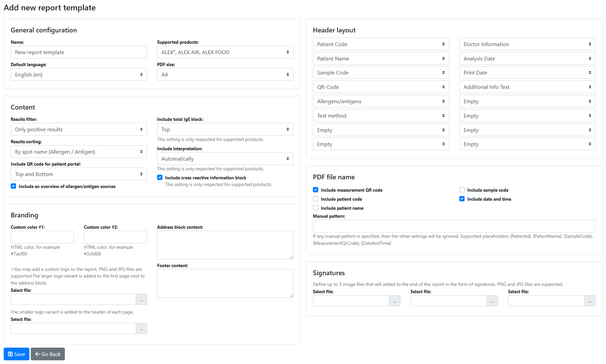Browse for the smaller logo file
The height and width of the screenshot is (364, 606).
[x=141, y=329]
